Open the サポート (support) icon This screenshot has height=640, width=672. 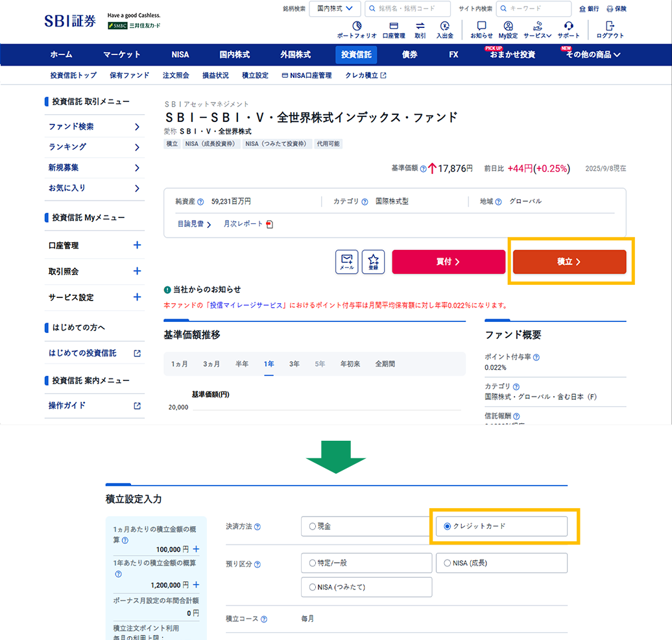coord(568,30)
